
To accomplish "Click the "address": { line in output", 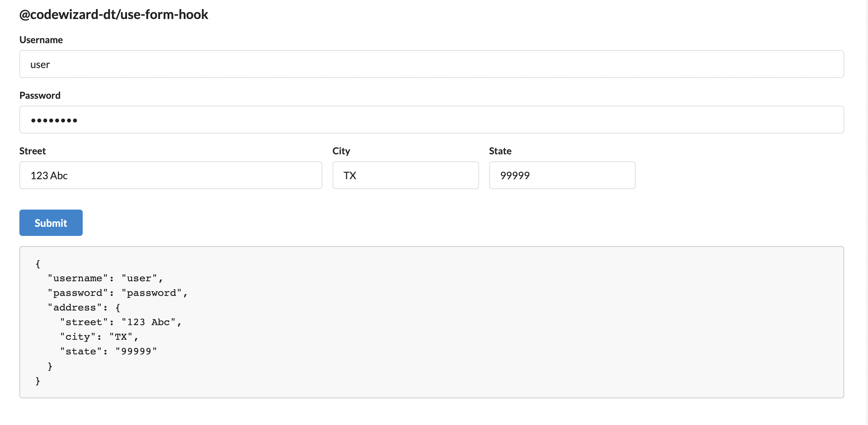I will point(84,308).
